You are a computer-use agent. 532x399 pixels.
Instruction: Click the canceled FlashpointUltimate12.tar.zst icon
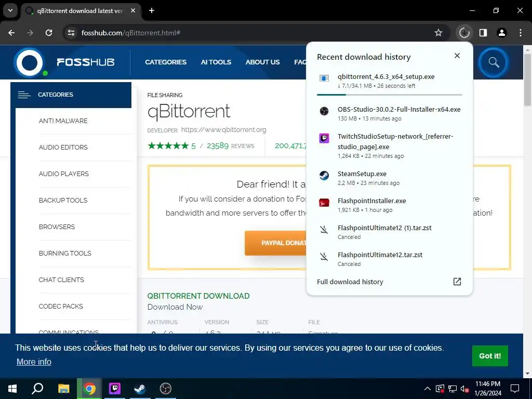[x=324, y=257]
